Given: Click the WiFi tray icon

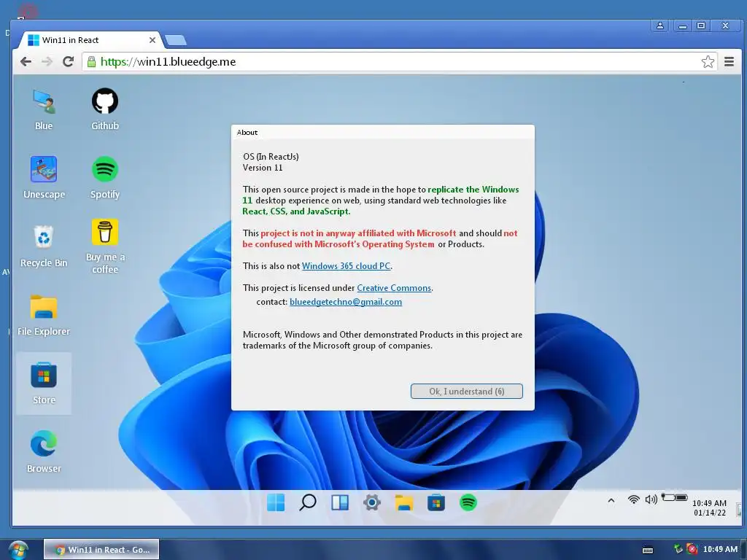Looking at the screenshot, I should (634, 499).
